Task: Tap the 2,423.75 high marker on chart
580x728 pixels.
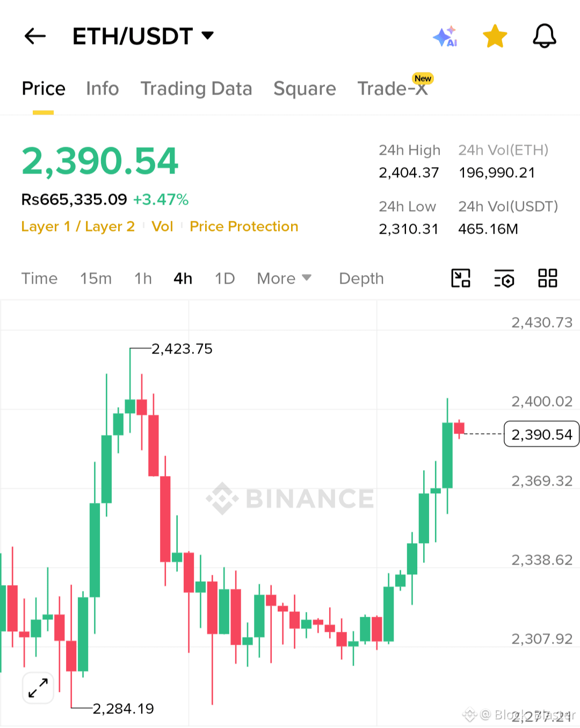Action: tap(182, 349)
